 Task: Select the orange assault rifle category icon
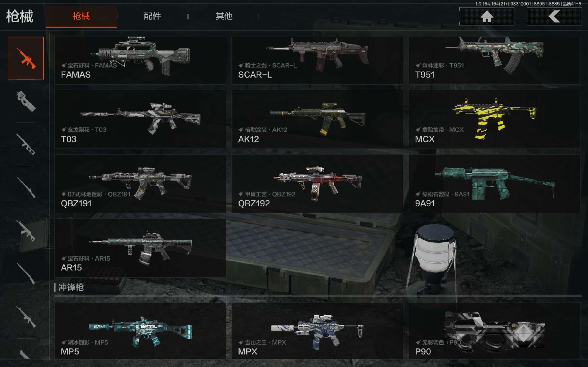point(26,58)
